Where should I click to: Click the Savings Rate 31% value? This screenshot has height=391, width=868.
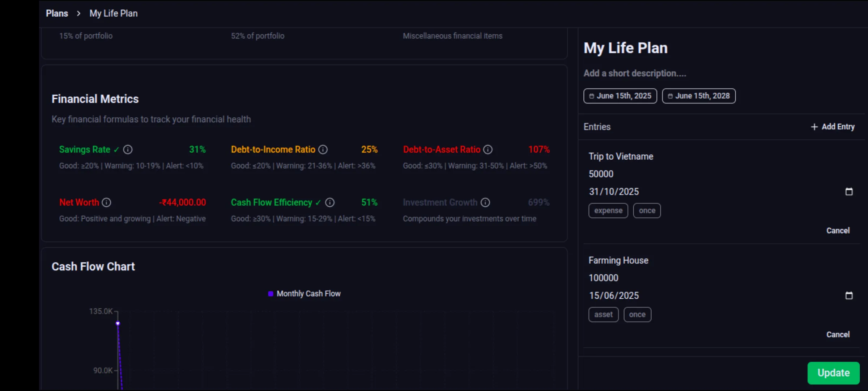(x=197, y=150)
